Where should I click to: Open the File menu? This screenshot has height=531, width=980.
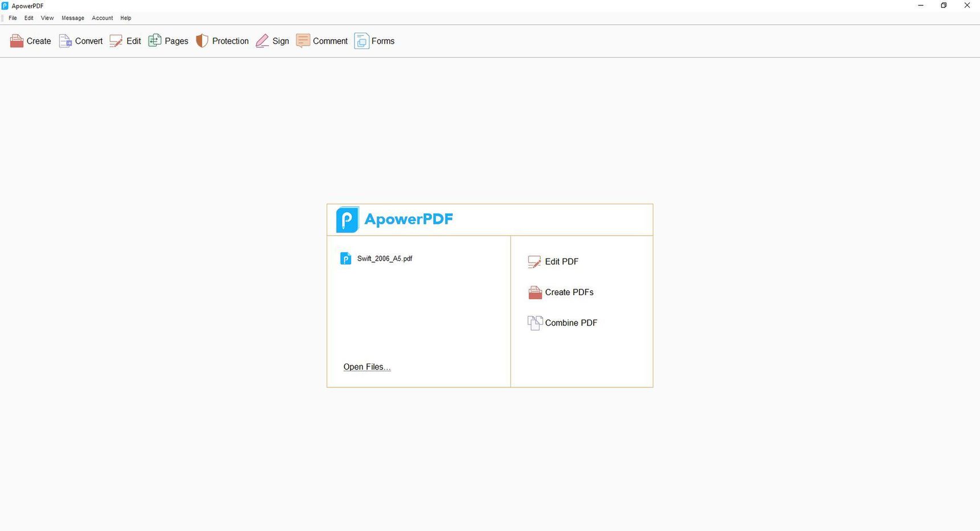tap(13, 18)
